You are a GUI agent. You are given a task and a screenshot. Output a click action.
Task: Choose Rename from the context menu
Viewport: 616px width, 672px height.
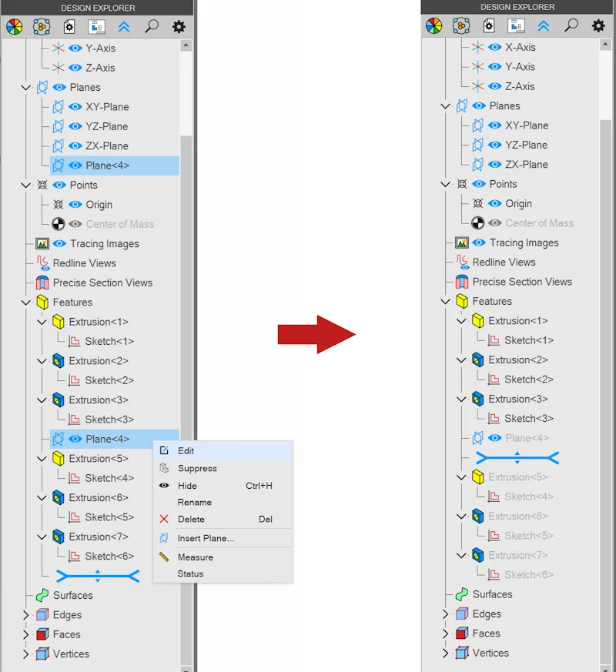point(223,503)
